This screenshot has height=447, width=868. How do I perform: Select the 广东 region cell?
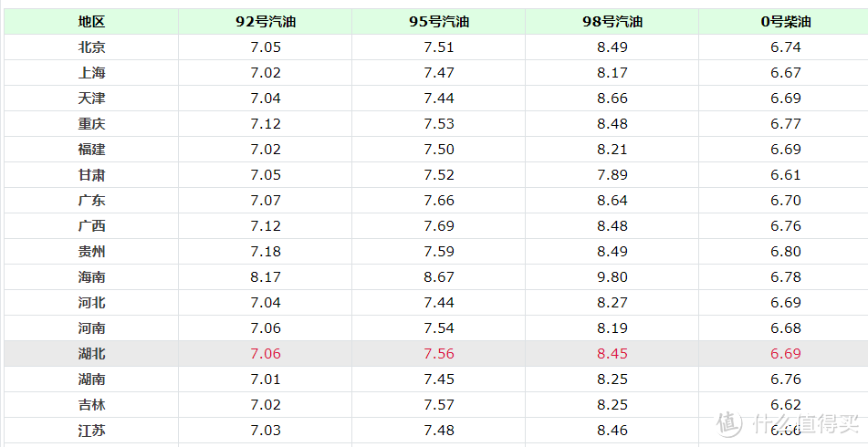click(91, 201)
